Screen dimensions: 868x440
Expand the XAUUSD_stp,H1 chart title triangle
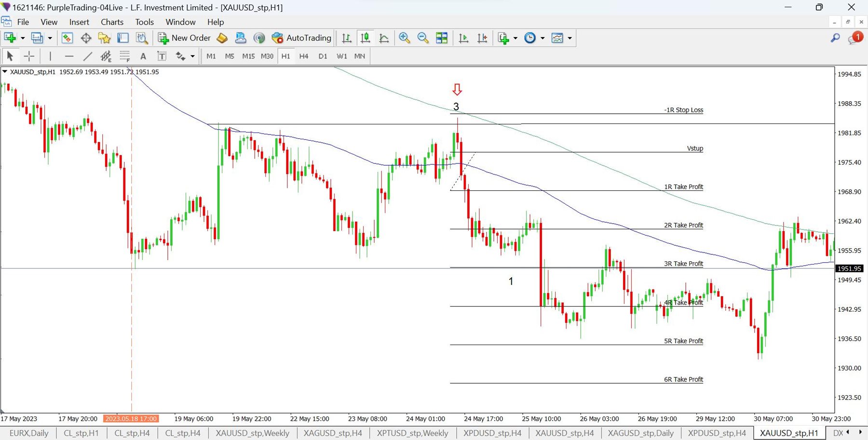5,72
